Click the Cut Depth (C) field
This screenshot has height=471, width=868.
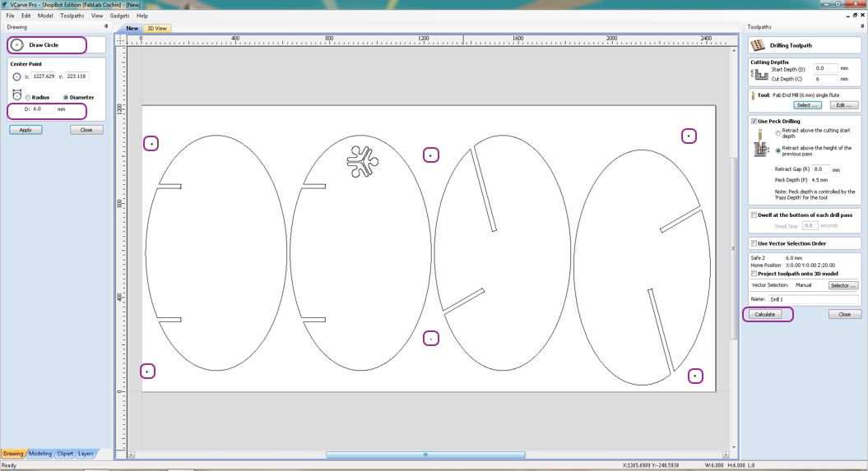[x=825, y=79]
